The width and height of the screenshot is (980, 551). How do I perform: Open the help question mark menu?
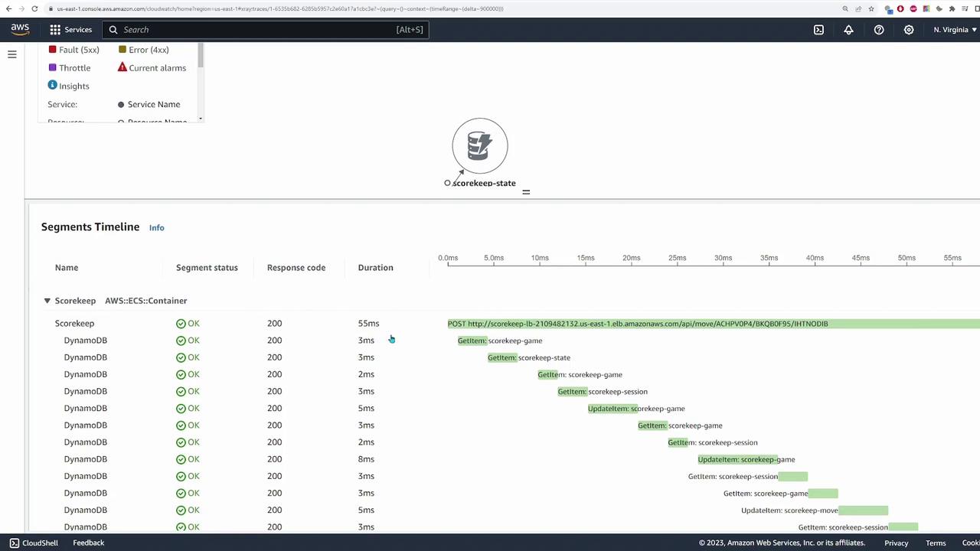[x=879, y=30]
